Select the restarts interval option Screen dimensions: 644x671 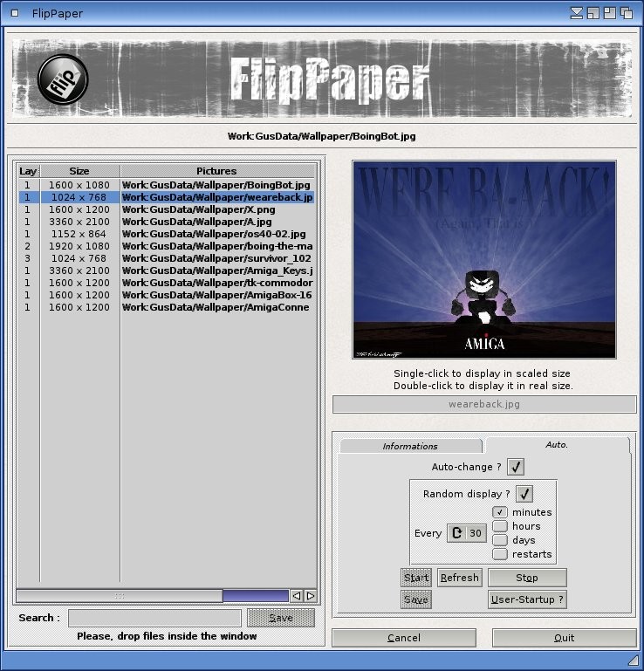pyautogui.click(x=500, y=554)
